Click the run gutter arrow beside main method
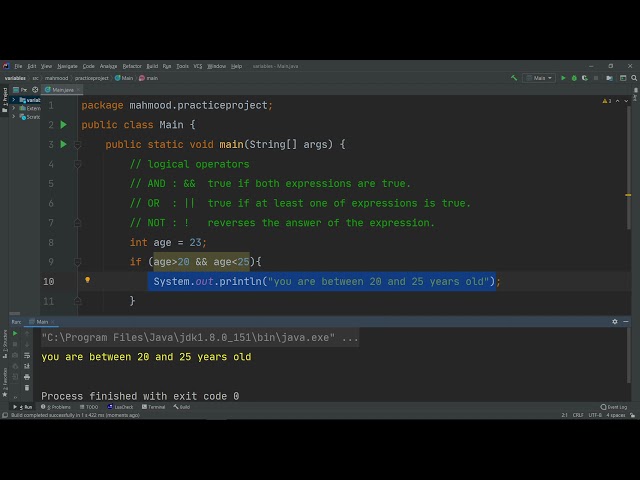The width and height of the screenshot is (640, 480). [x=64, y=144]
